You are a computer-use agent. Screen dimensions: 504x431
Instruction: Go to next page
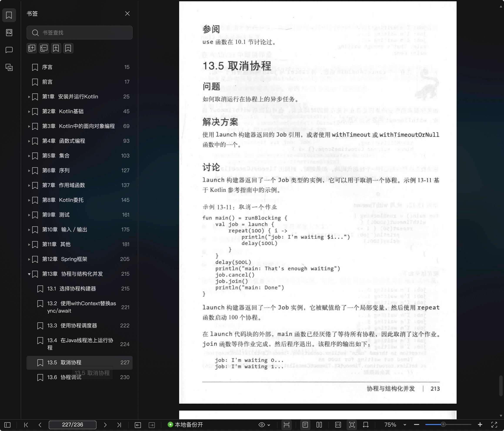tap(105, 425)
